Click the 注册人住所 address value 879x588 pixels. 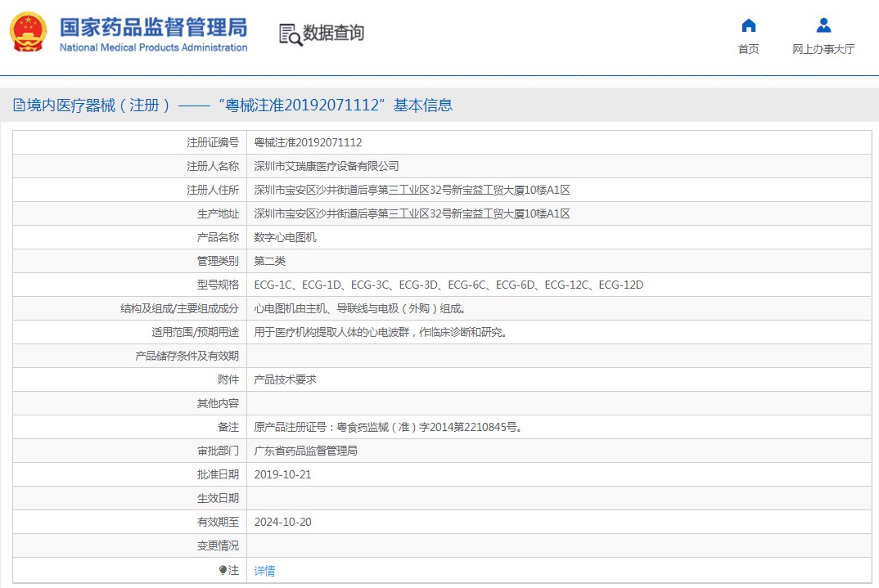412,190
